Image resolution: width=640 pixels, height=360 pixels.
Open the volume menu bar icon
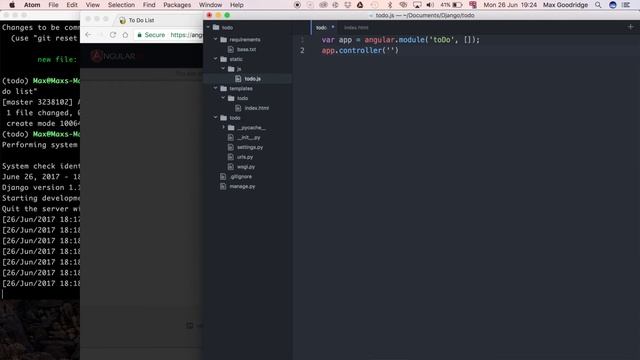pyautogui.click(x=430, y=5)
